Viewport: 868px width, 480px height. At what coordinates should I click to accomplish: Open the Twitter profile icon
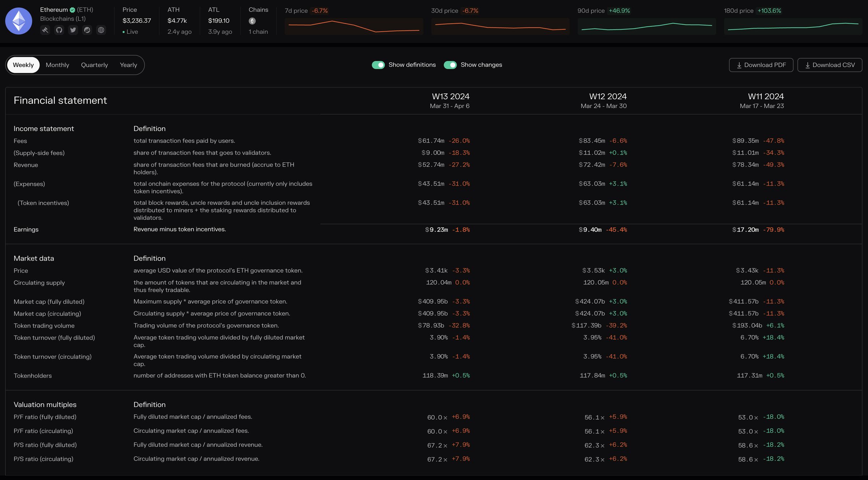[x=73, y=30]
